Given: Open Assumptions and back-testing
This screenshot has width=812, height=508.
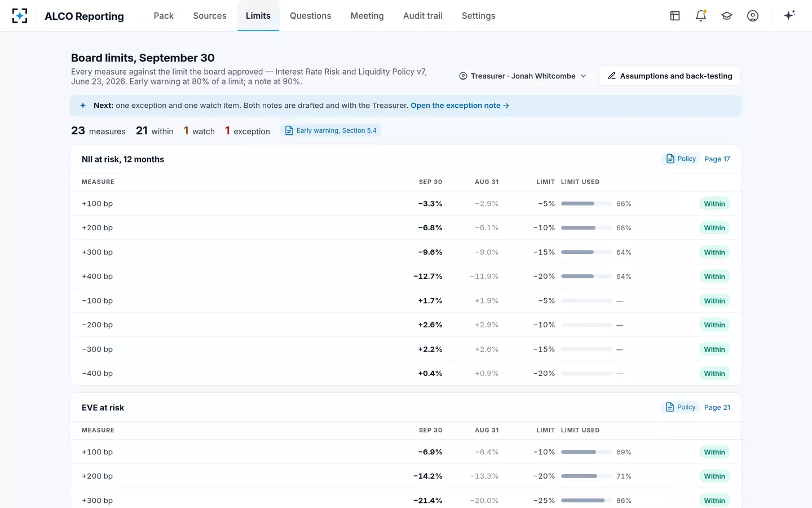Looking at the screenshot, I should pos(670,76).
